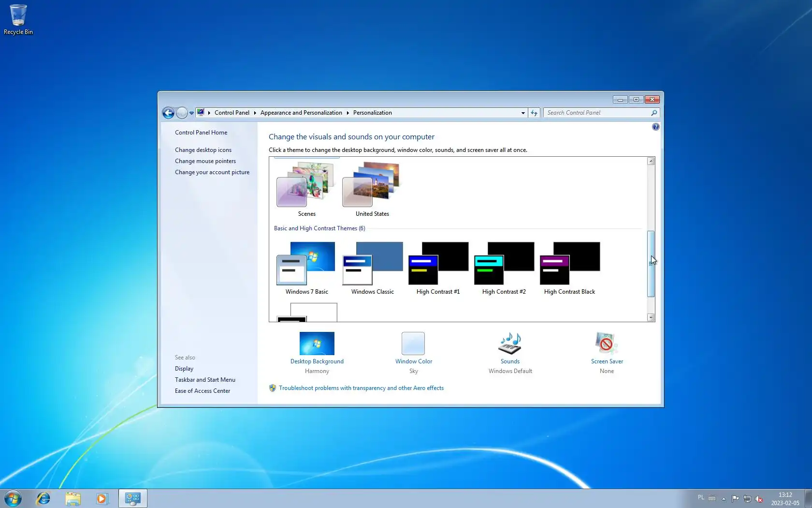Click the Basic and High Contrast Themes heading
The width and height of the screenshot is (812, 508).
click(319, 228)
